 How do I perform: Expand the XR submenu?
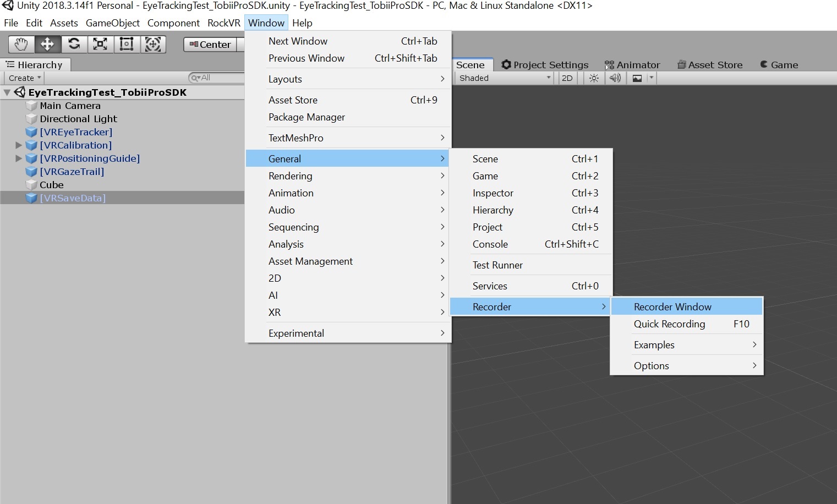coord(348,313)
